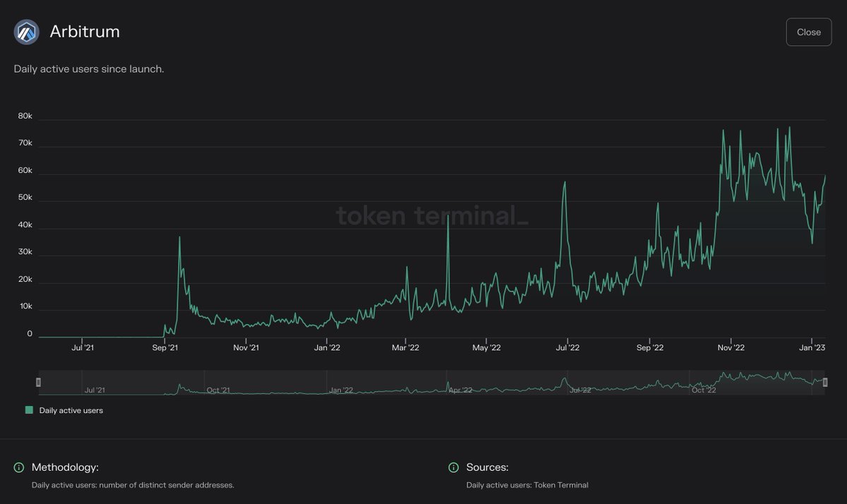This screenshot has width=847, height=504.
Task: Select the Token Terminal source text
Action: click(527, 485)
